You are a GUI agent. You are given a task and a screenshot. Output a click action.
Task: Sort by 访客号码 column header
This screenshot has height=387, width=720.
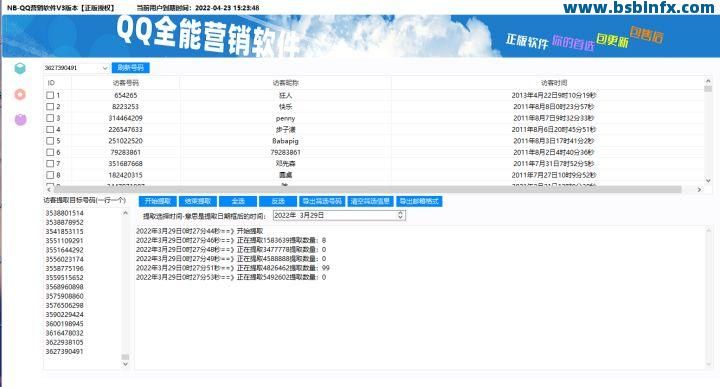click(x=125, y=83)
